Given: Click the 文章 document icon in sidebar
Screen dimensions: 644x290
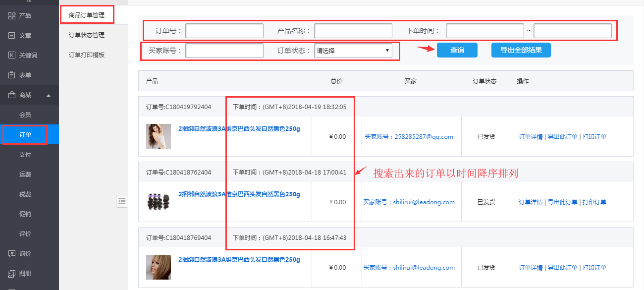Looking at the screenshot, I should point(12,36).
